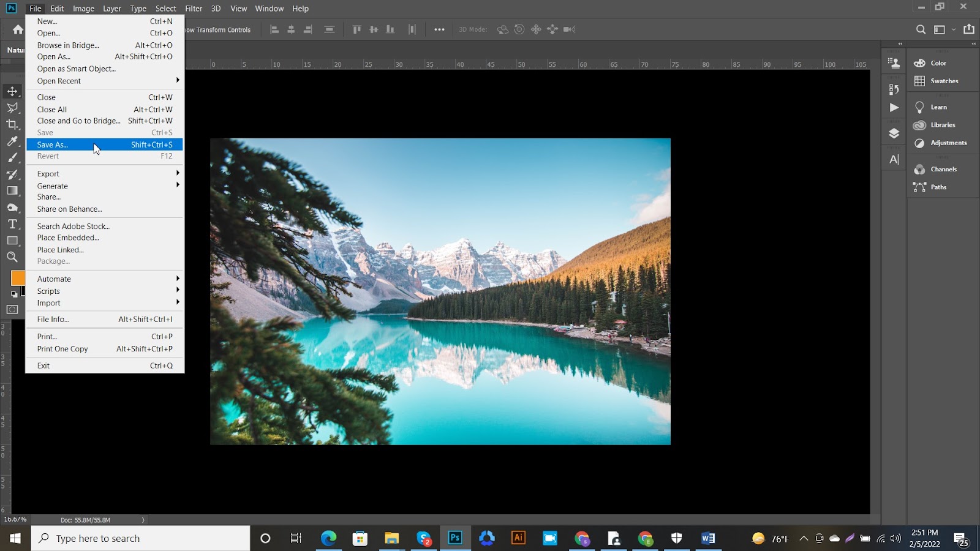Select the Rectangle shape tool
The width and height of the screenshot is (980, 551).
pos(12,241)
